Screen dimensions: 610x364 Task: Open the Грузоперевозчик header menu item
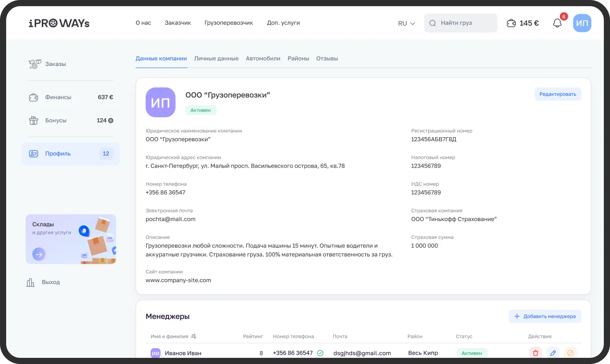(x=228, y=23)
